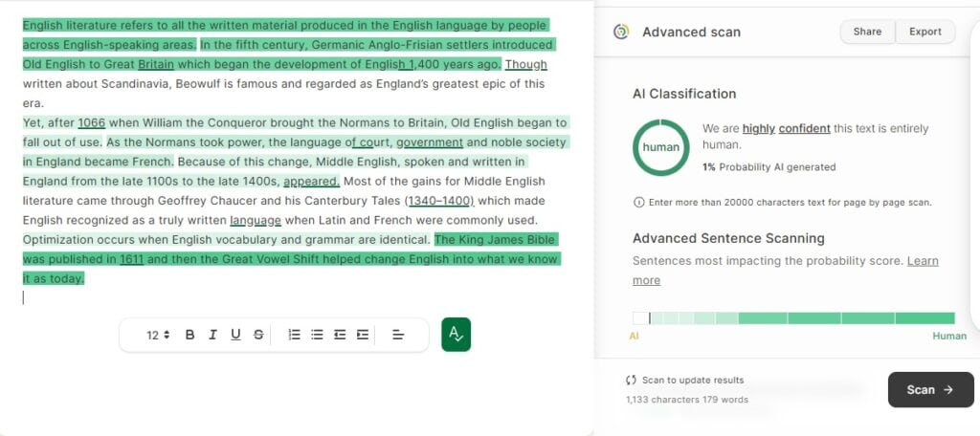Click the 'Advanced scan' title
The height and width of the screenshot is (436, 980).
pos(691,32)
